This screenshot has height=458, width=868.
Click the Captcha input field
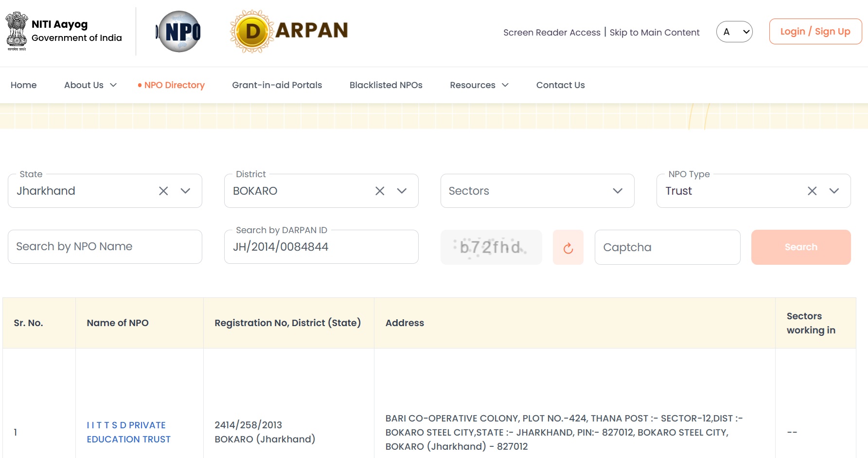667,247
